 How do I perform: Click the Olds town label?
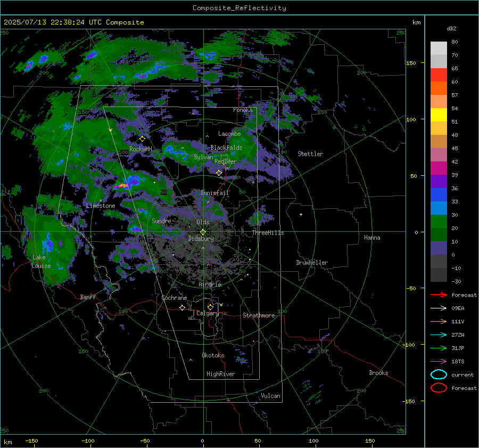[x=203, y=222]
